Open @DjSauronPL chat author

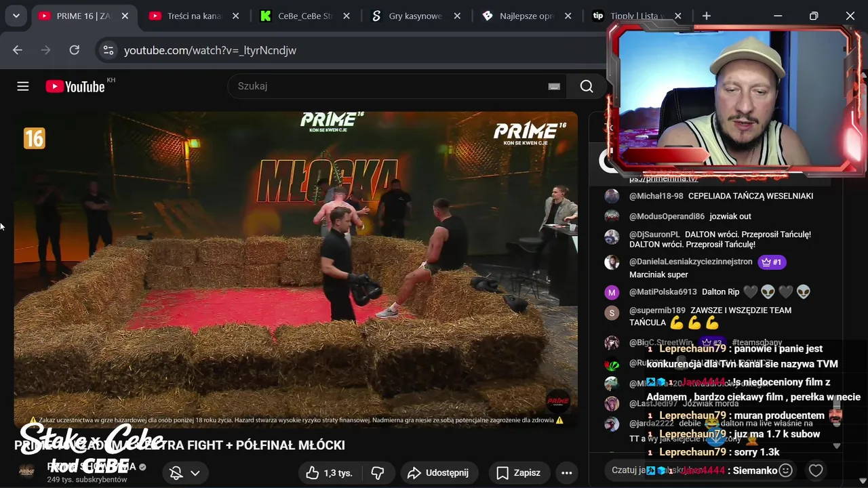654,234
